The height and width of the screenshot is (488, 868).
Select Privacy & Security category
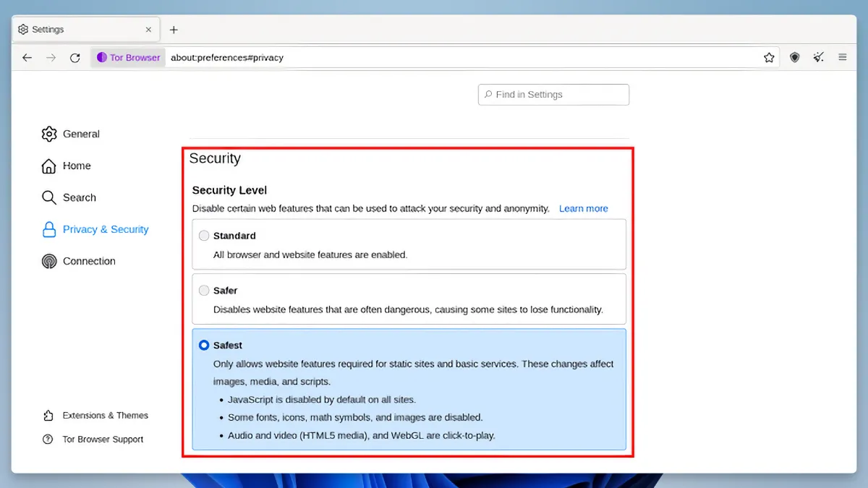pyautogui.click(x=105, y=229)
